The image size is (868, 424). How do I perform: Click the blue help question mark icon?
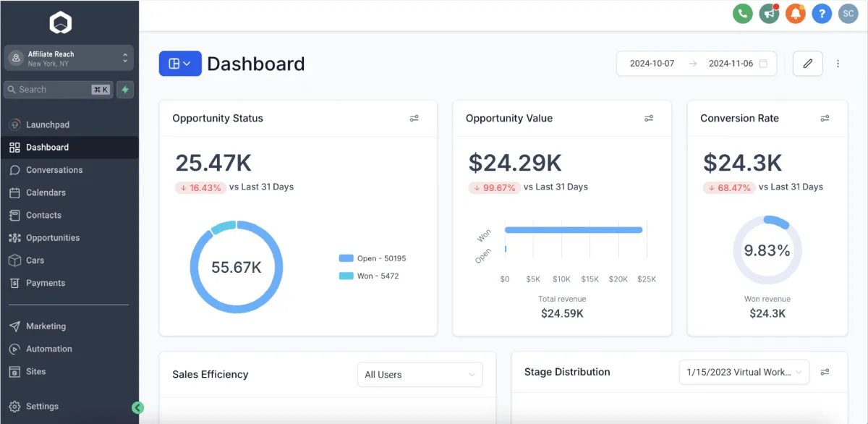click(822, 14)
